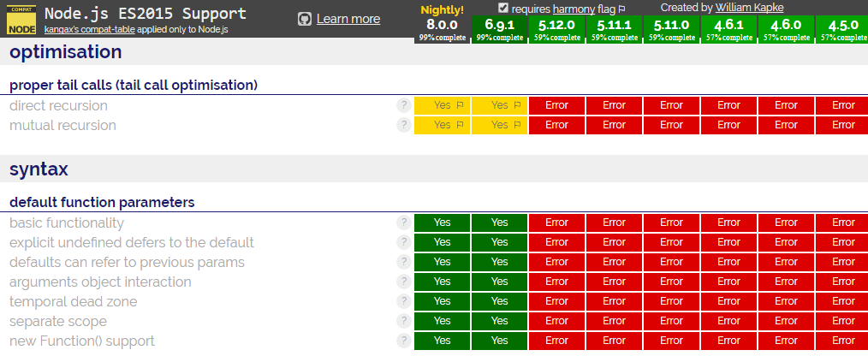Click the COMPAT NODE logo icon
Viewport: 868px width, 362px height.
tap(21, 20)
